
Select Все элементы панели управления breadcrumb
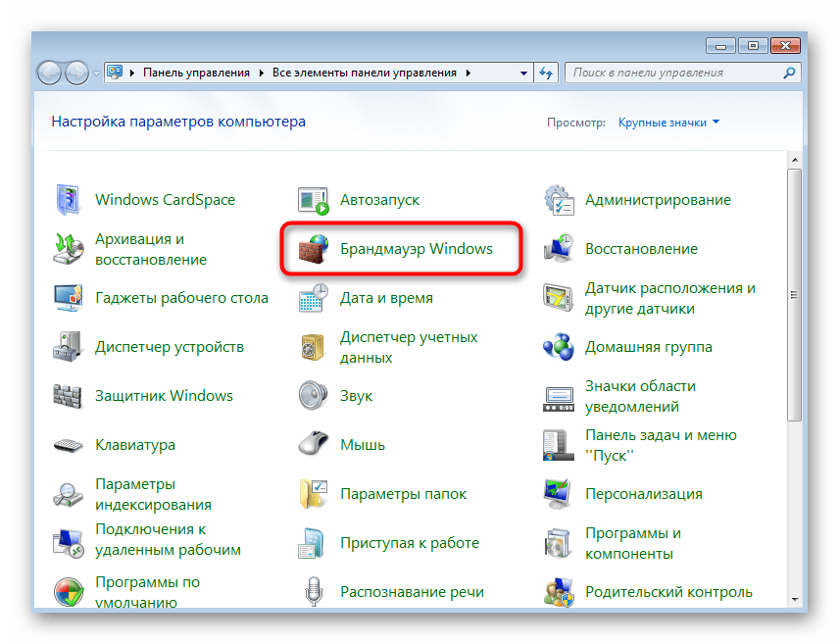click(x=364, y=73)
